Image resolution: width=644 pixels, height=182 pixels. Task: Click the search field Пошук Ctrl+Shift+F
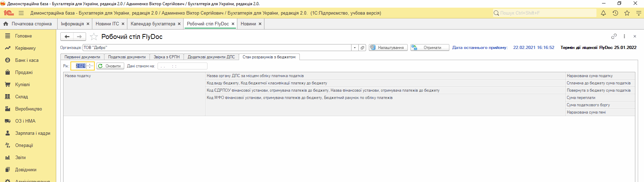544,13
